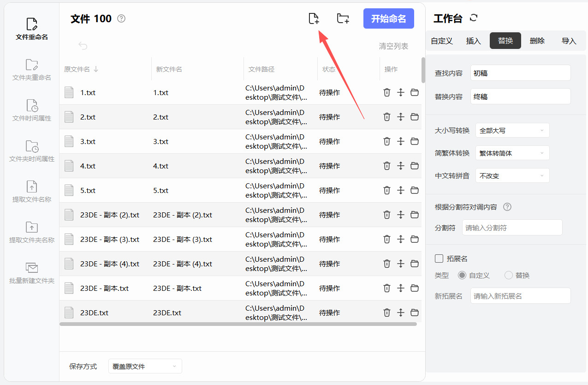
Task: Open the 大小写转换 dropdown
Action: (512, 131)
